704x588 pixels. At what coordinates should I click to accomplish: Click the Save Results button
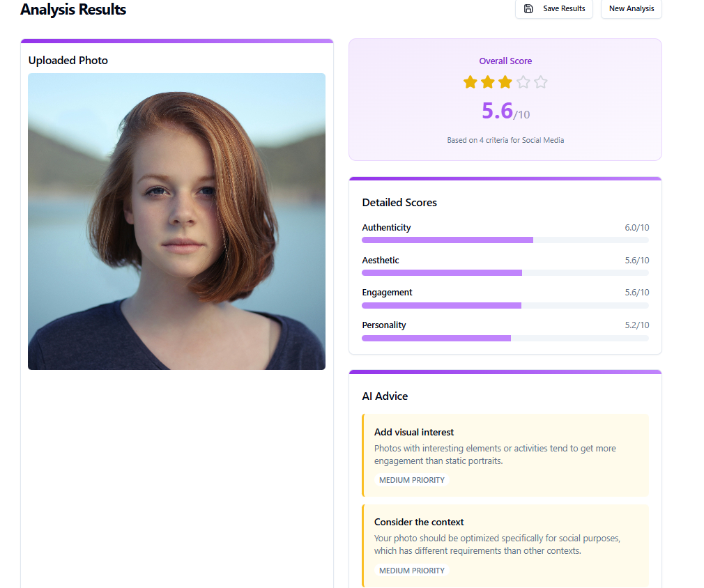click(553, 8)
